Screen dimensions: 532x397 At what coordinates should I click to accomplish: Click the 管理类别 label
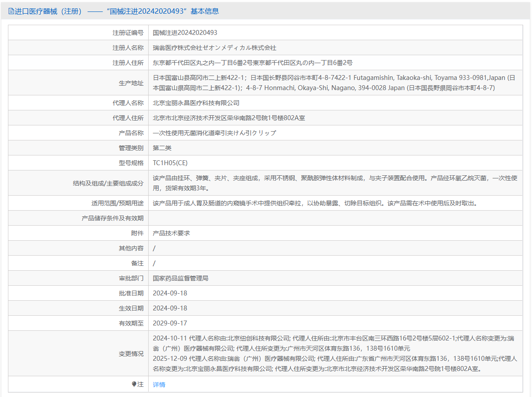(131, 148)
